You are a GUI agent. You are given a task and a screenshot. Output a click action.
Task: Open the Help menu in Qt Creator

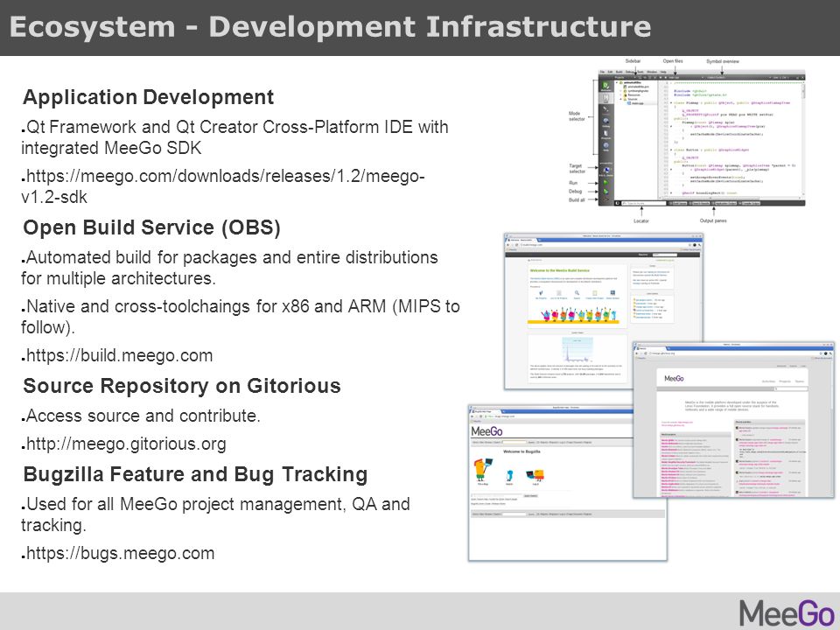coord(664,72)
